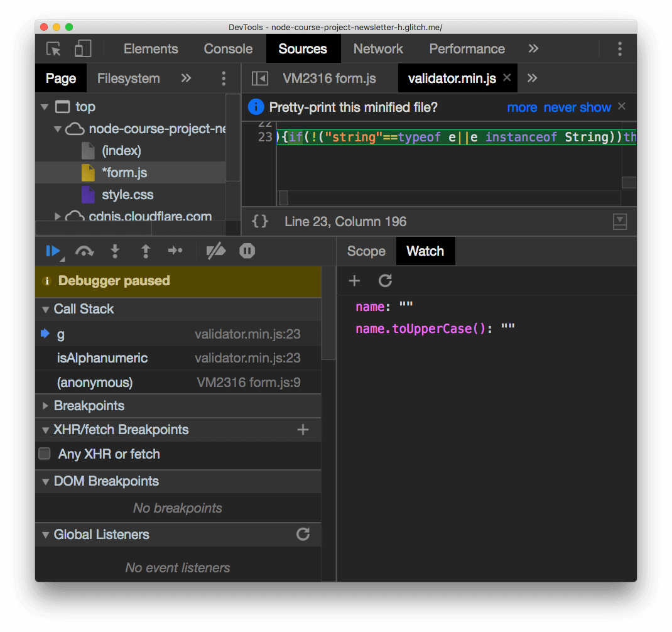Collapse the node-course-project domain node
The height and width of the screenshot is (632, 672).
click(58, 129)
